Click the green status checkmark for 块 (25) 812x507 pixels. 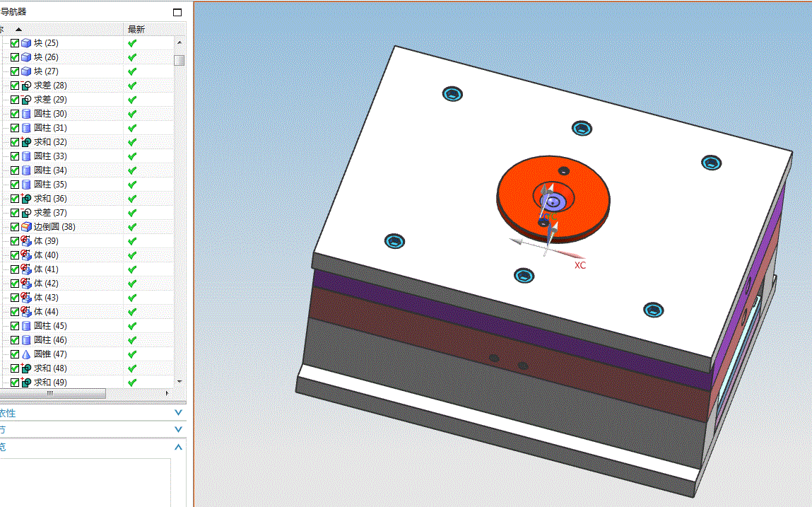[x=132, y=43]
